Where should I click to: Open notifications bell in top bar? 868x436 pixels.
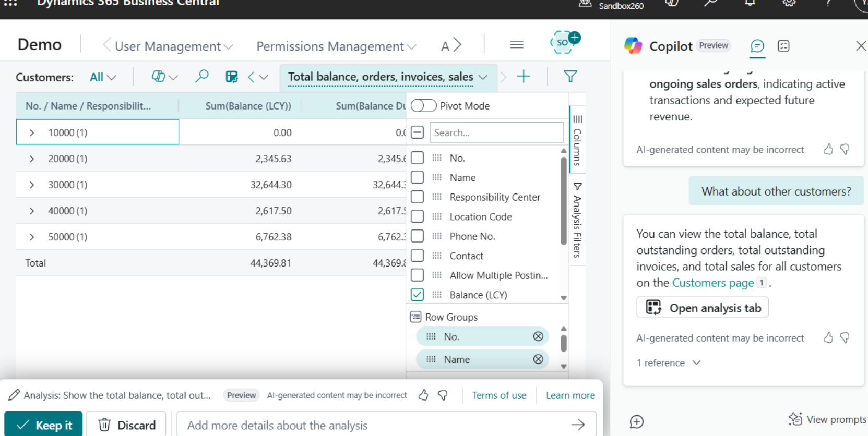[x=750, y=3]
